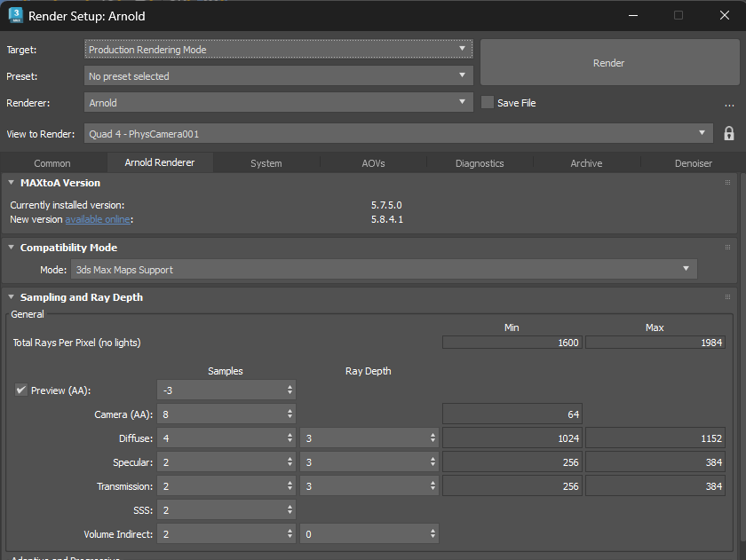Click the Total Rays Max value 1984
Screen dimensions: 746x560
(655, 343)
